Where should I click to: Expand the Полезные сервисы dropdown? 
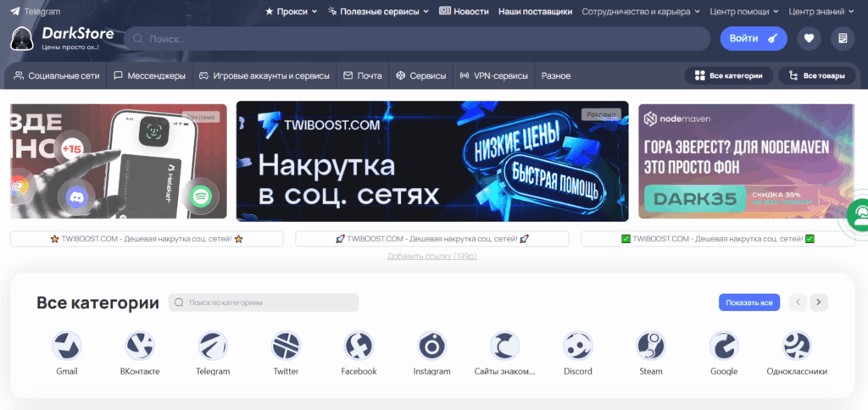[x=378, y=11]
